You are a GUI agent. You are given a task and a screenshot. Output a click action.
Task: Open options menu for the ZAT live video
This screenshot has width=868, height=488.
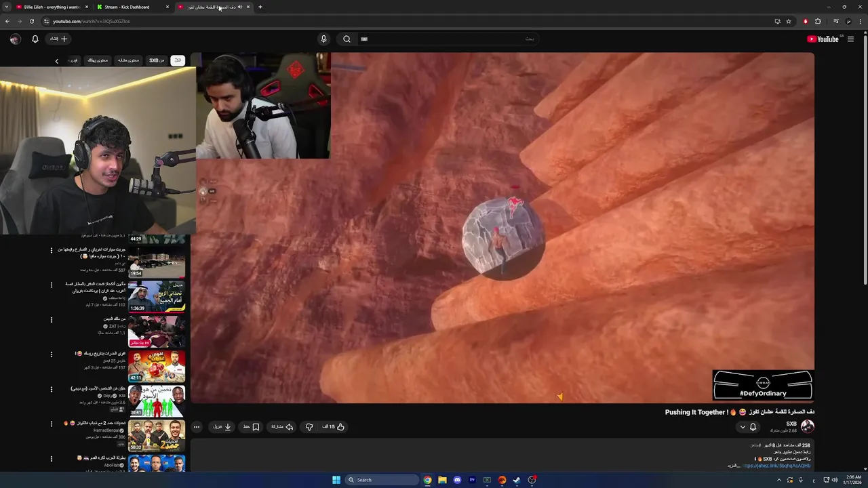point(51,320)
